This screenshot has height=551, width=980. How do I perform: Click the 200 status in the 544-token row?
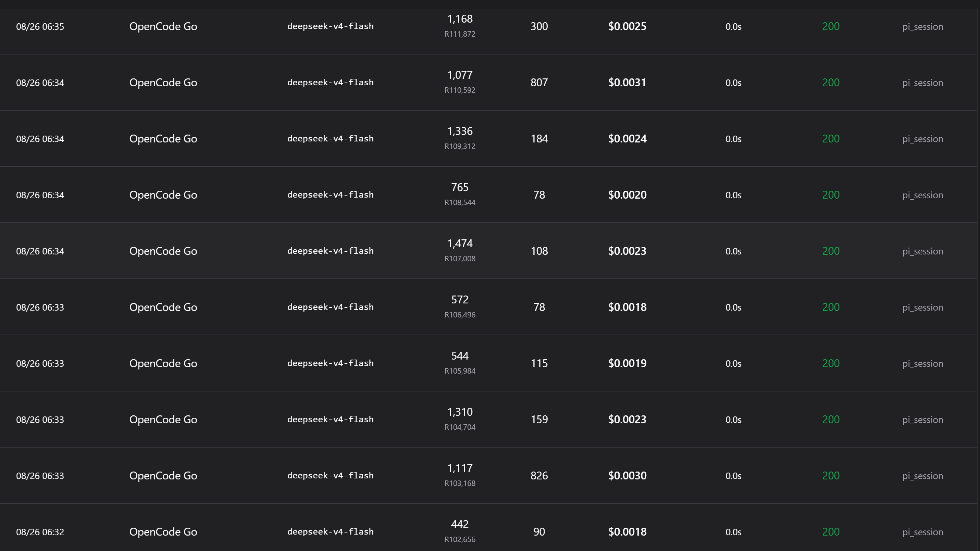[831, 363]
